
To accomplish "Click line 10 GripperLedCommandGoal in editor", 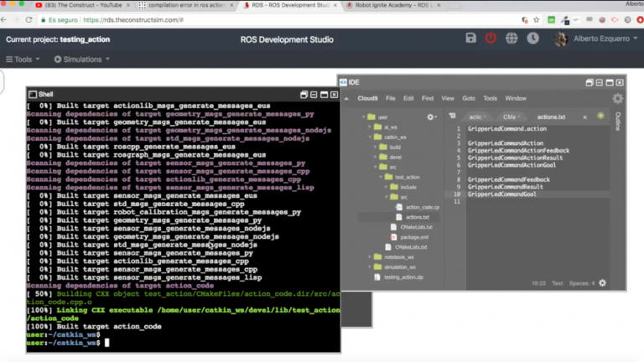I will click(x=502, y=194).
